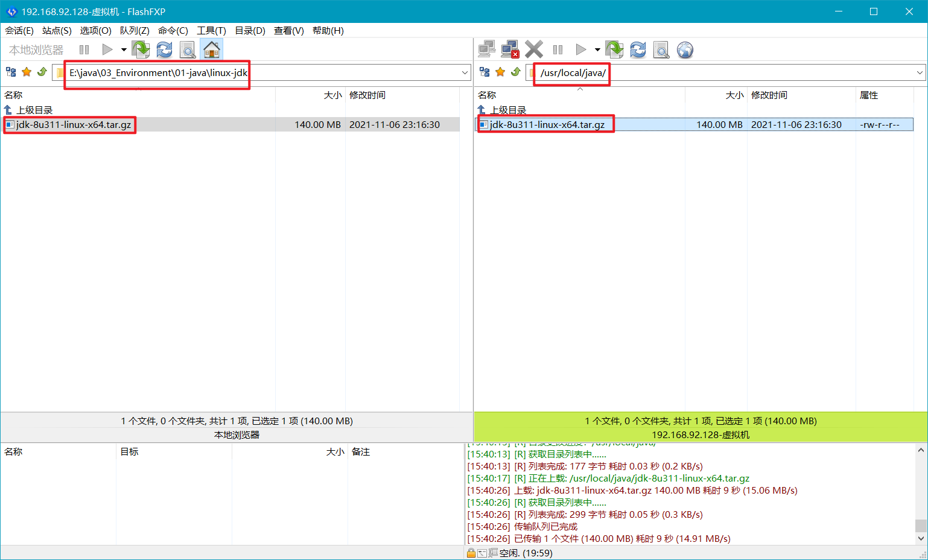Pause the local transfer queue
928x560 pixels.
point(84,49)
